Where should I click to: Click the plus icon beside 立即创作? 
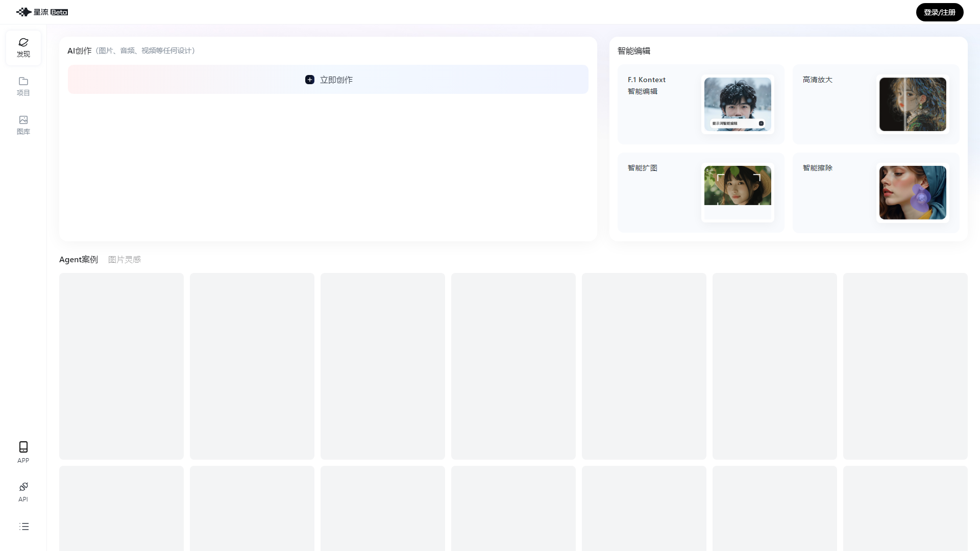[310, 80]
